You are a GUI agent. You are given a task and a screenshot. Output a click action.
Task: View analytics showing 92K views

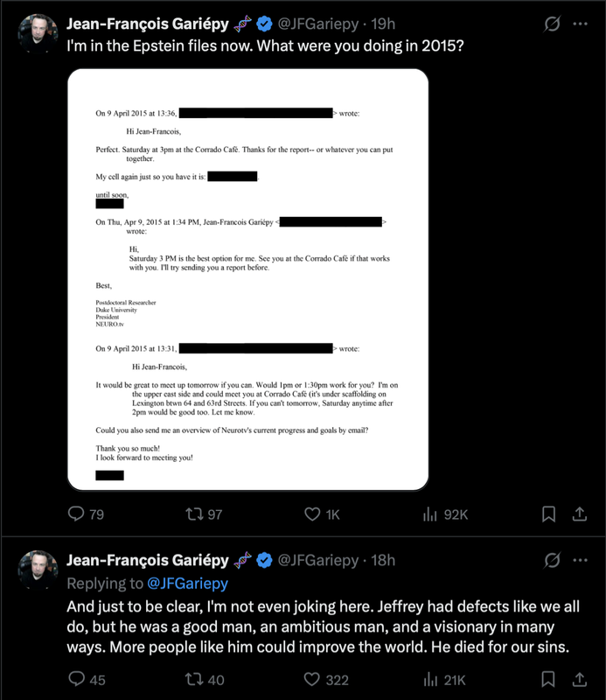[430, 514]
